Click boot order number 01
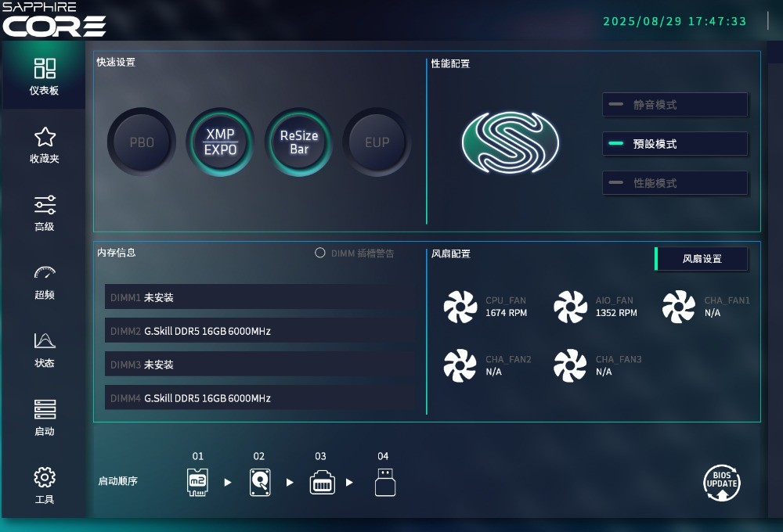This screenshot has height=532, width=783. point(198,456)
